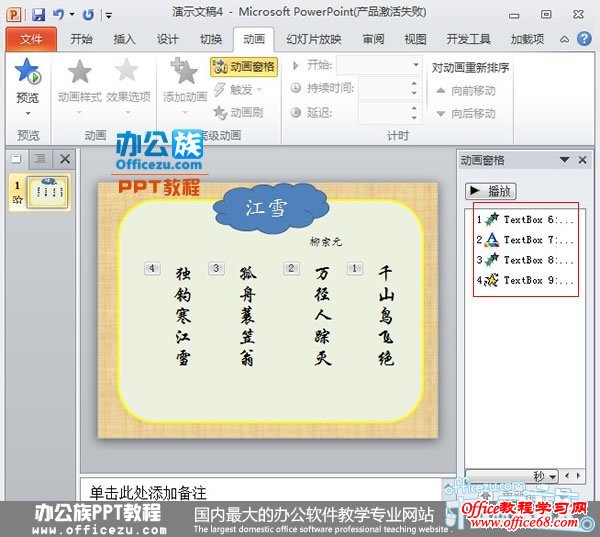Select the TextBox 7 animation entry
The height and width of the screenshot is (537, 600).
(x=525, y=240)
